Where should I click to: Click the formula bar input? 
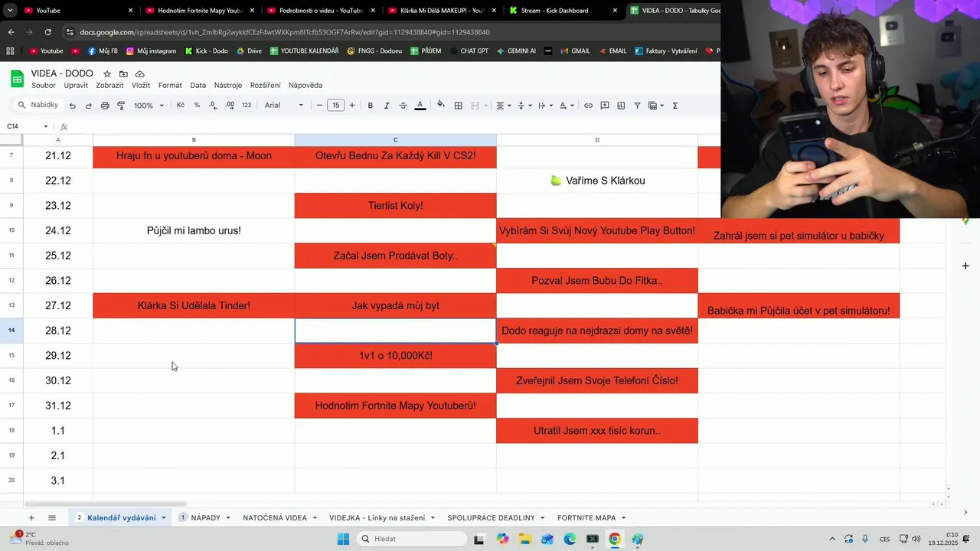click(x=394, y=126)
